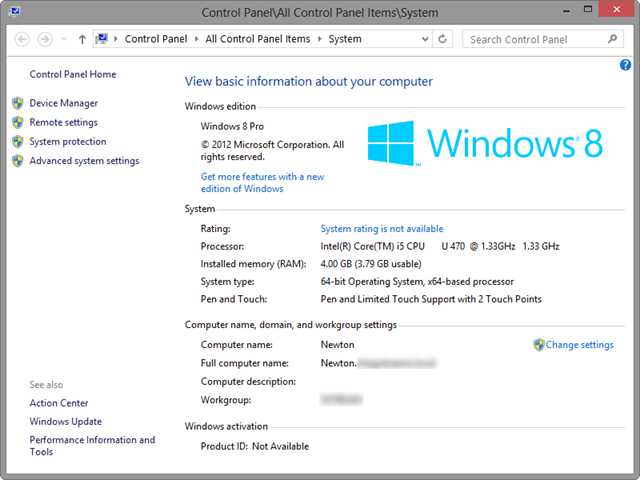Click Change settings for computer name
640x480 pixels.
pos(579,345)
